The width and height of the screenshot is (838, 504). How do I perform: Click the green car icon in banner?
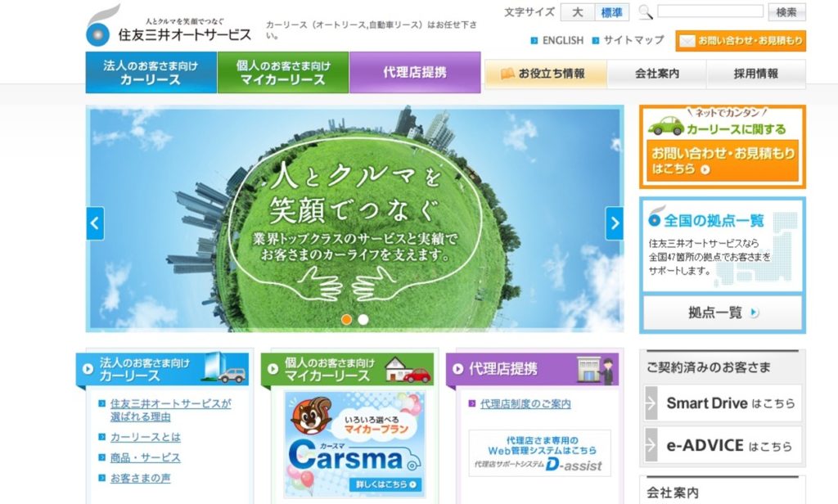point(666,126)
